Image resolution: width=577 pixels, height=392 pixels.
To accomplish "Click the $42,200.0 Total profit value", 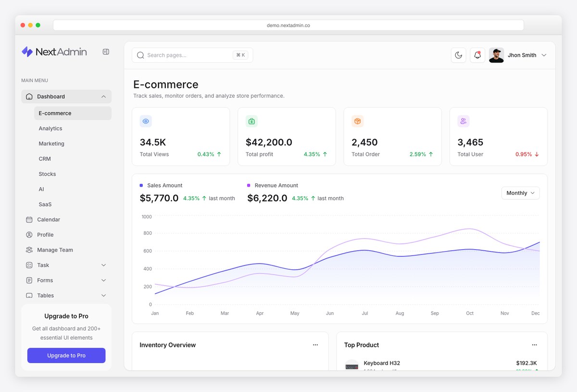I will 269,142.
